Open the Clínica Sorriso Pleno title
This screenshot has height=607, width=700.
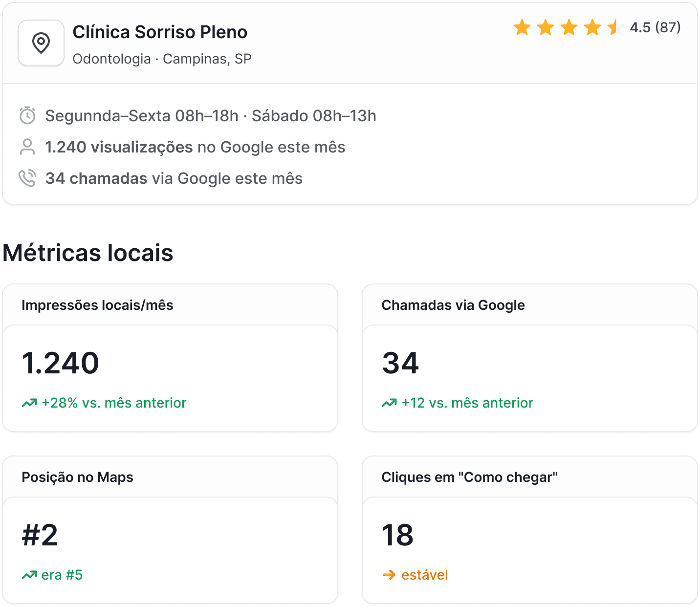[x=160, y=32]
